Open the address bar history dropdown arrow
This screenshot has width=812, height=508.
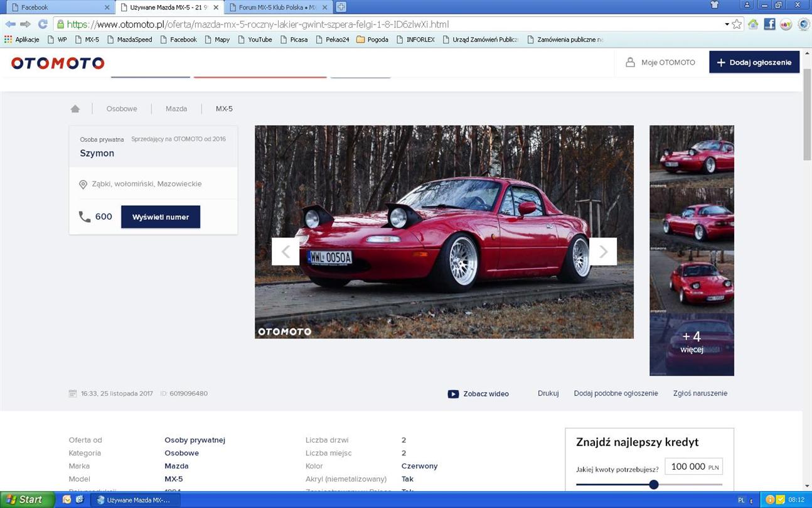pyautogui.click(x=727, y=24)
